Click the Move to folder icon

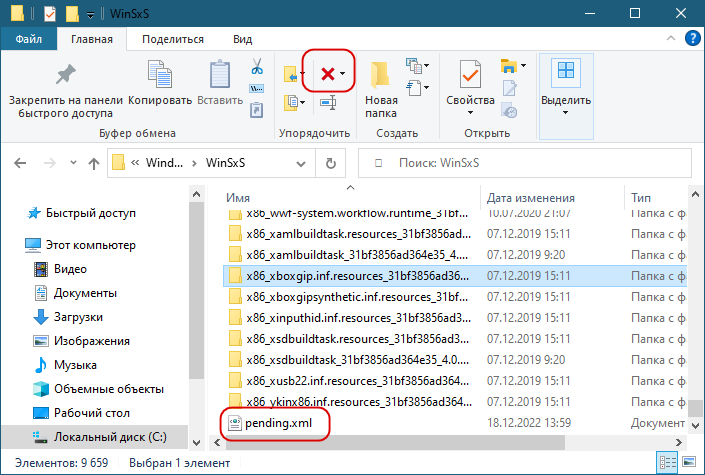pos(291,74)
